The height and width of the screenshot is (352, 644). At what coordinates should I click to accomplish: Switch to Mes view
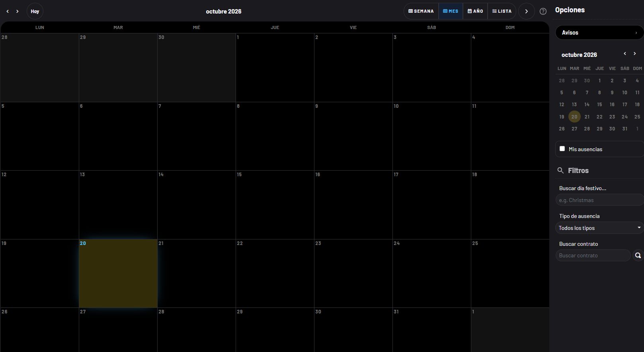point(451,11)
